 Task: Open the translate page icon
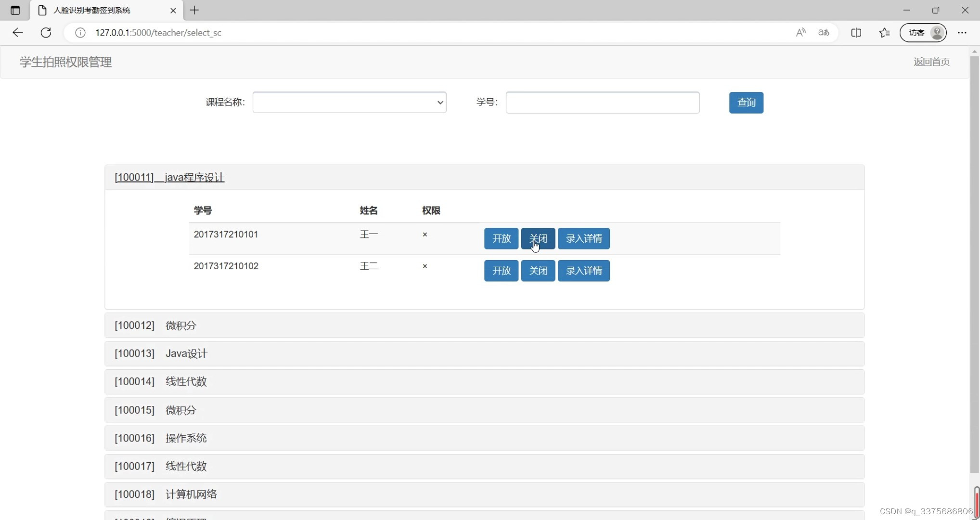coord(824,32)
